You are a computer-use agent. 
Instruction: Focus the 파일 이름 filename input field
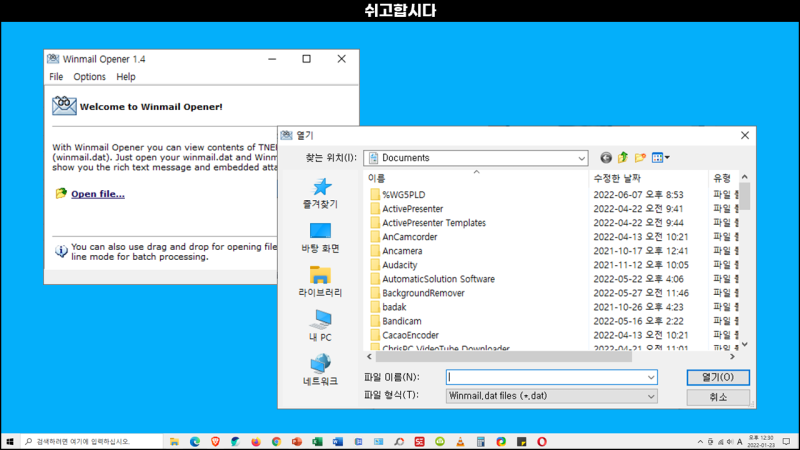pyautogui.click(x=546, y=377)
